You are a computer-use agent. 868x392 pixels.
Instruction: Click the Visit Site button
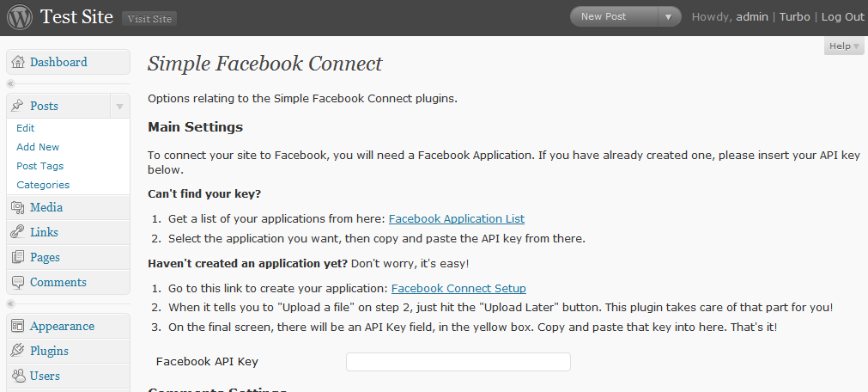pyautogui.click(x=149, y=19)
